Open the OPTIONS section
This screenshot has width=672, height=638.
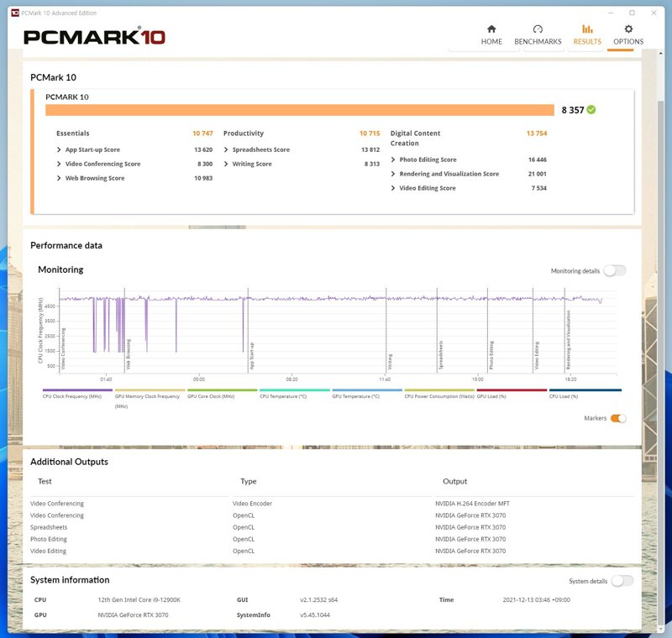[628, 35]
